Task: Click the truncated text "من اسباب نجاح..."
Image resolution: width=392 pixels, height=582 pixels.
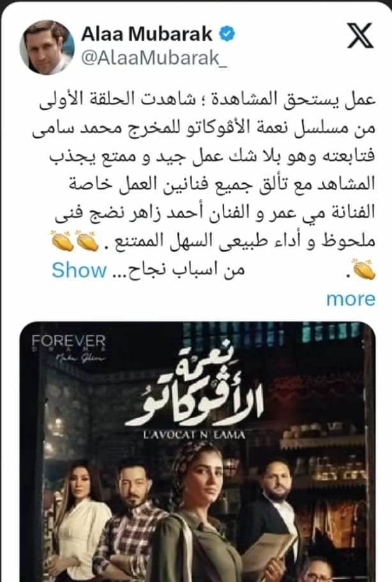Action: [180, 270]
